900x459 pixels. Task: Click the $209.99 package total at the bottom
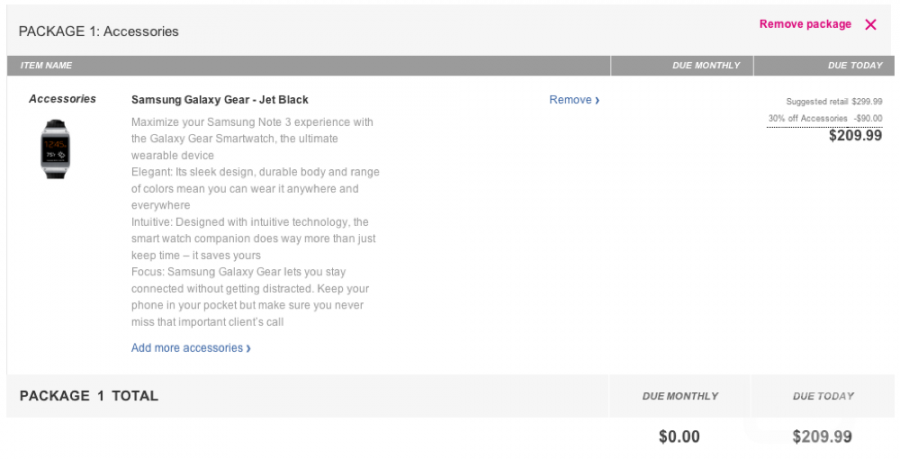point(822,436)
